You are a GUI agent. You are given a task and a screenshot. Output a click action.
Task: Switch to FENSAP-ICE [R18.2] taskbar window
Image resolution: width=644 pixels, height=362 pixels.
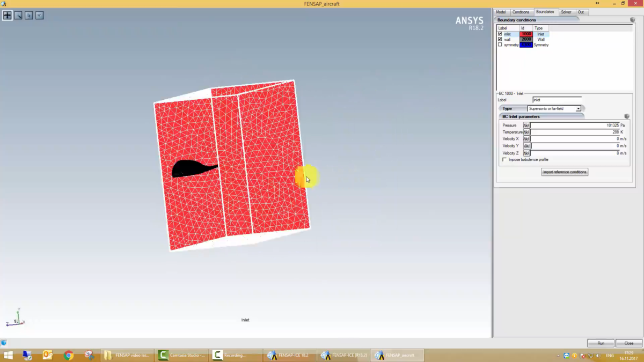pos(344,356)
